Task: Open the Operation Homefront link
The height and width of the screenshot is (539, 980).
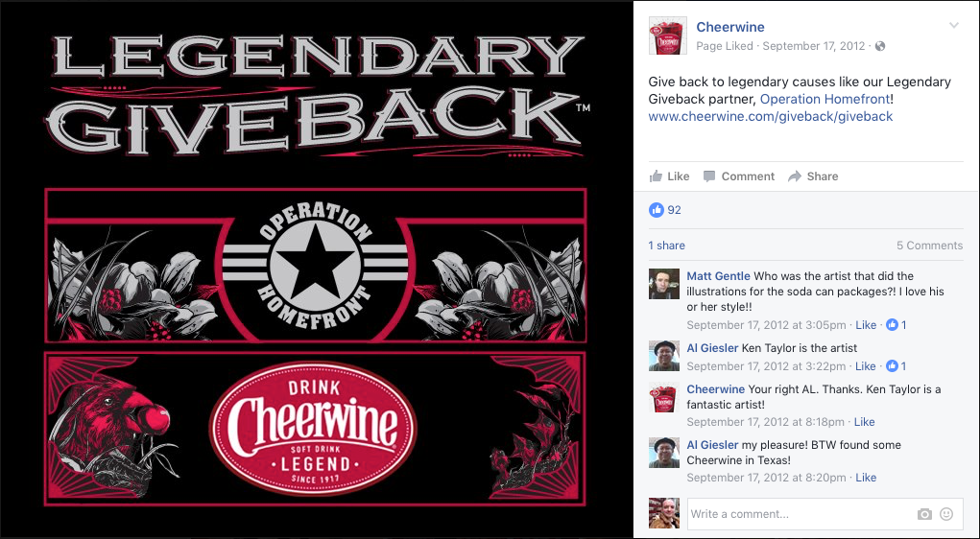Action: click(825, 99)
